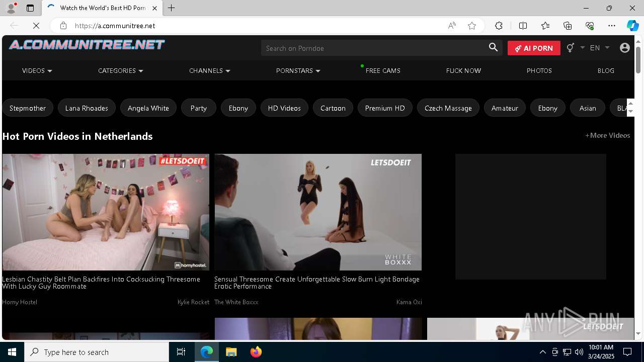Focus the site search field
Viewport: 644px width, 362px height.
click(373, 48)
